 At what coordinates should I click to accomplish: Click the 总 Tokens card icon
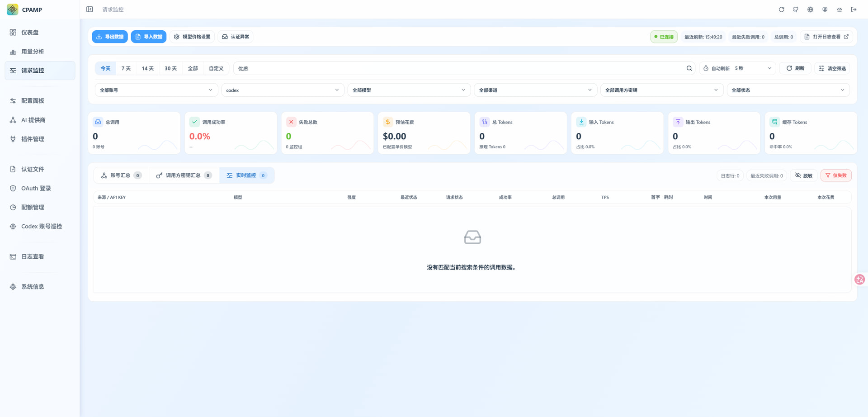(x=485, y=122)
